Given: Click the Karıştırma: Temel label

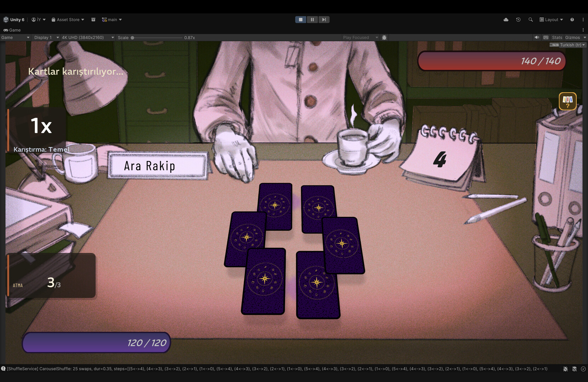Looking at the screenshot, I should click(x=42, y=149).
